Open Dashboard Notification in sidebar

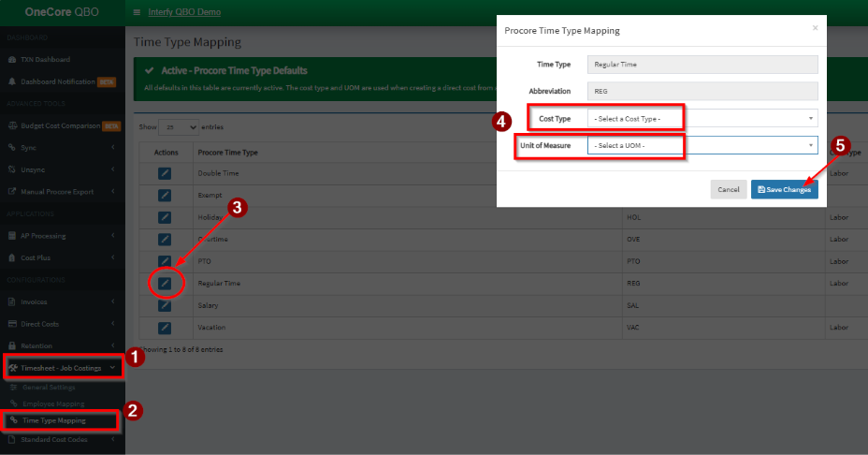[58, 81]
